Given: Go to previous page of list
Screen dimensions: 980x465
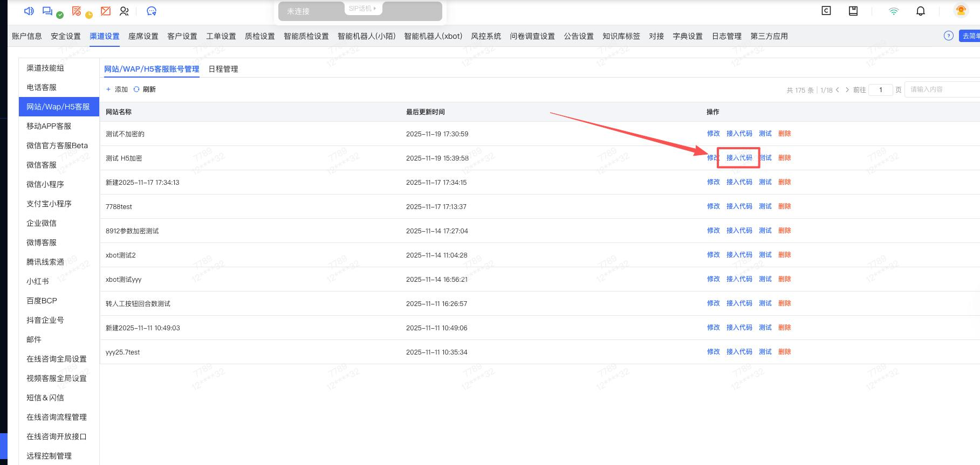Looking at the screenshot, I should tap(838, 89).
